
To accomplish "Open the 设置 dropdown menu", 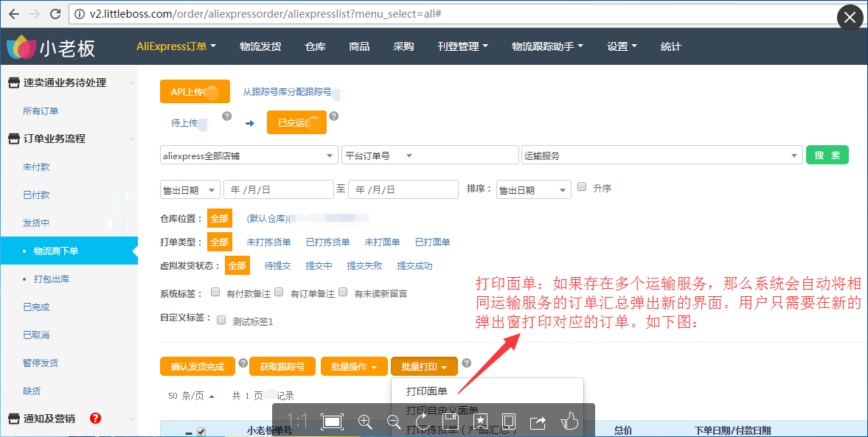I will tap(622, 46).
